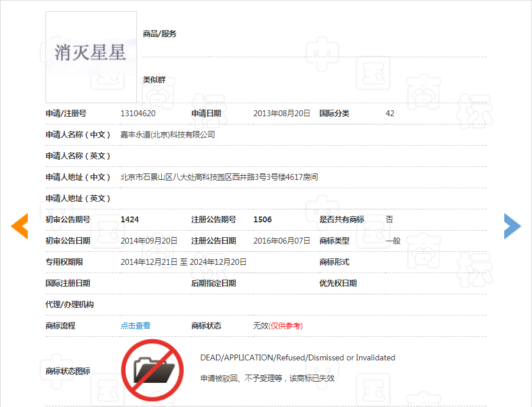The width and height of the screenshot is (532, 407).
Task: Click application number 13104620
Action: [138, 113]
